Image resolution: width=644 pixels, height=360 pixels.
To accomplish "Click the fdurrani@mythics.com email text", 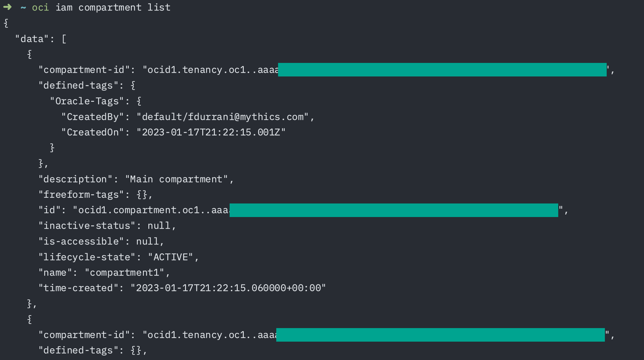I will pyautogui.click(x=246, y=117).
